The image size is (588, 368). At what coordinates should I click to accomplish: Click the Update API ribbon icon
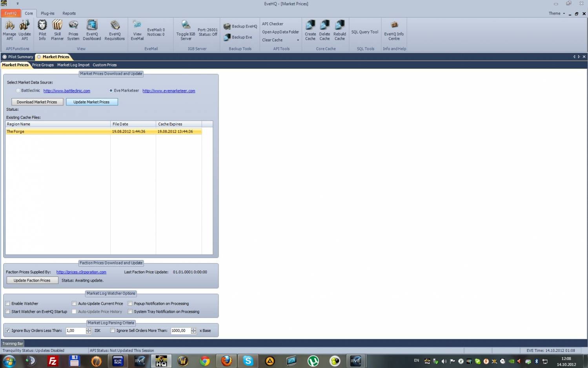point(24,30)
